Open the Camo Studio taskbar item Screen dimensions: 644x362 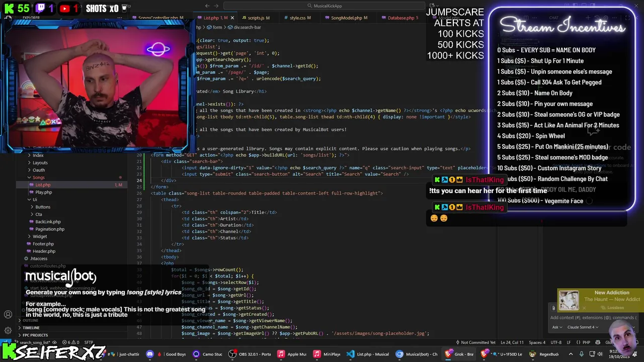pyautogui.click(x=208, y=354)
